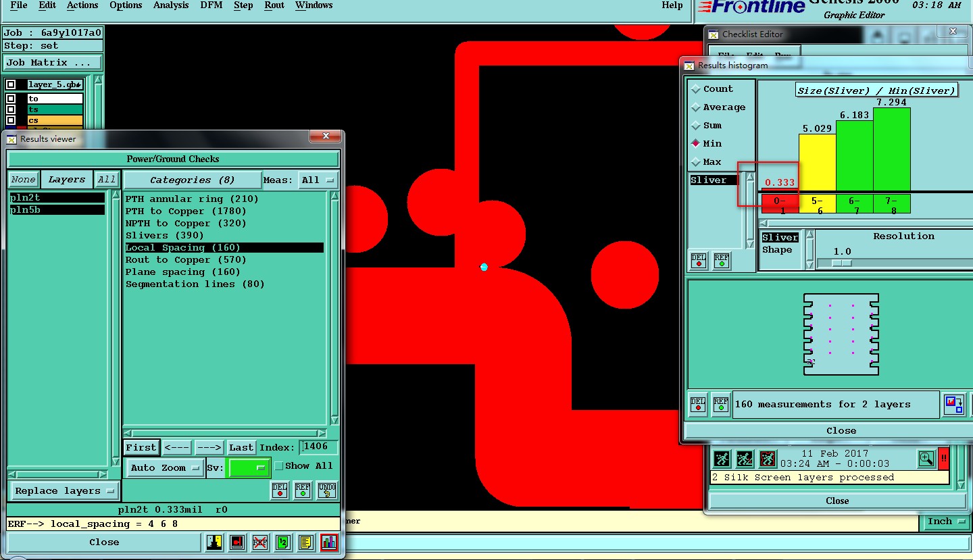Select layer pln5b in Layers list
Viewport: 973px width, 560px height.
tap(57, 210)
